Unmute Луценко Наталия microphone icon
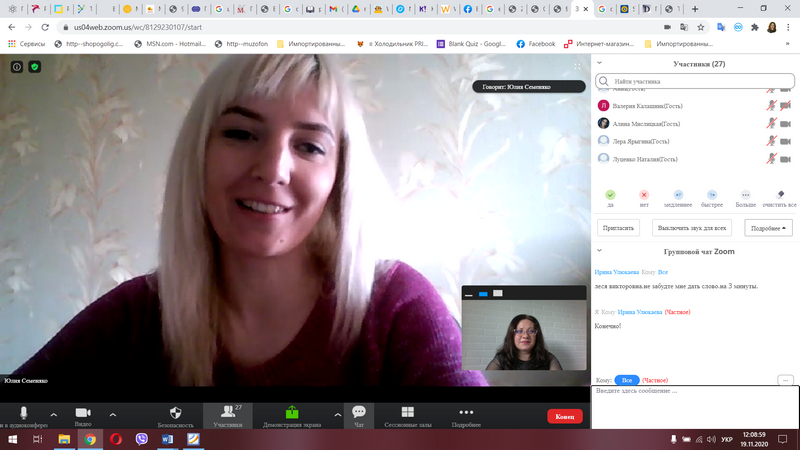Screen dimensions: 800x450 [771, 159]
